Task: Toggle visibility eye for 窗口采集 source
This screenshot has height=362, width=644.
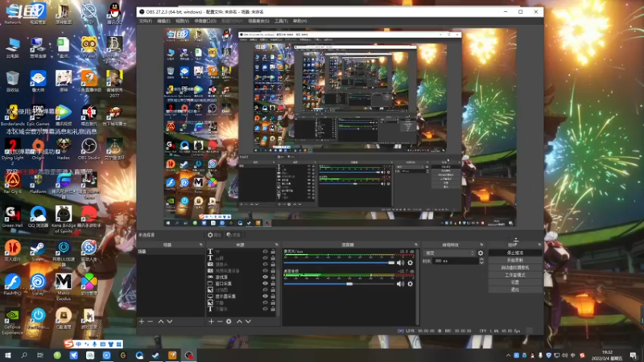Action: 265,283
